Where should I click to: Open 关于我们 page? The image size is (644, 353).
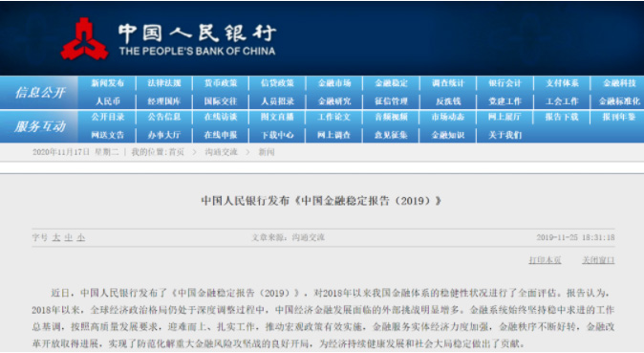pos(505,135)
